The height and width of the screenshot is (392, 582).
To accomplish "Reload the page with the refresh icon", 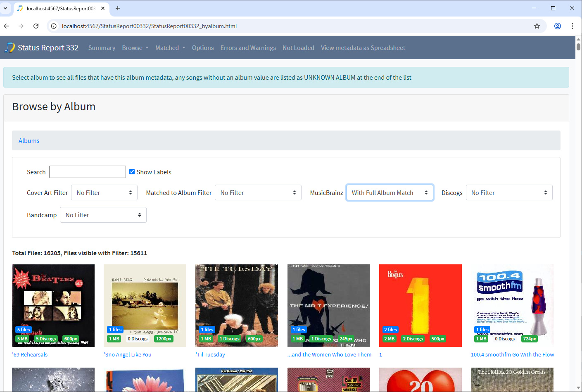I will (36, 26).
